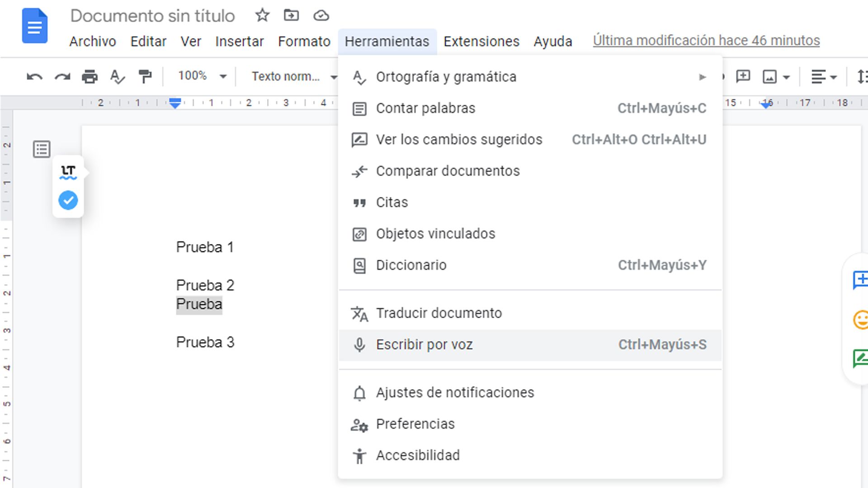Open the Print tool

tap(89, 76)
